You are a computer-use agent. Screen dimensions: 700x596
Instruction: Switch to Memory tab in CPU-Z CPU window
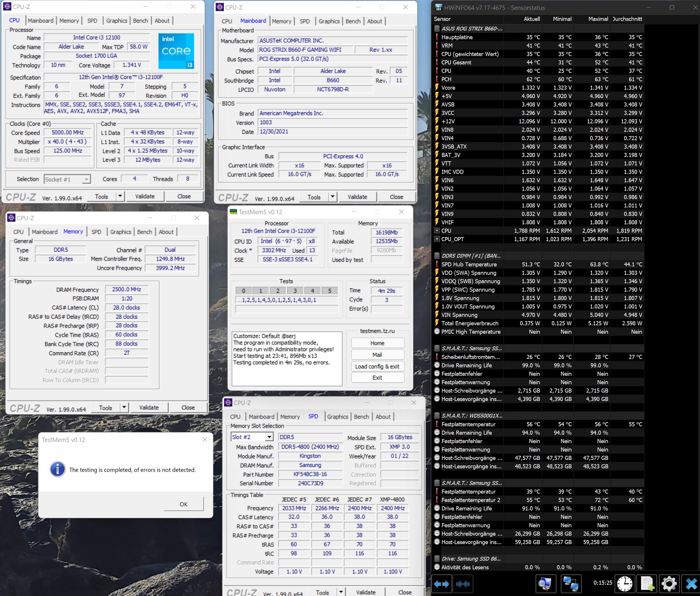[x=69, y=21]
